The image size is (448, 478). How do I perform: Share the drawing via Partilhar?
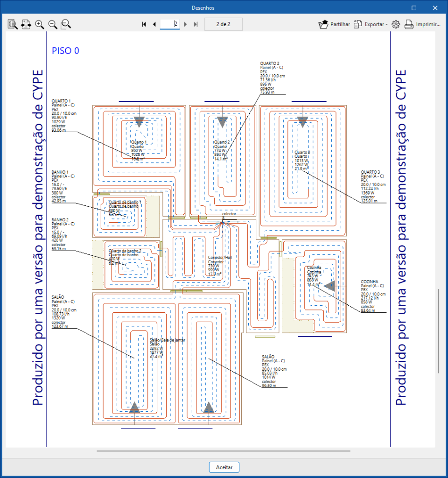point(334,24)
